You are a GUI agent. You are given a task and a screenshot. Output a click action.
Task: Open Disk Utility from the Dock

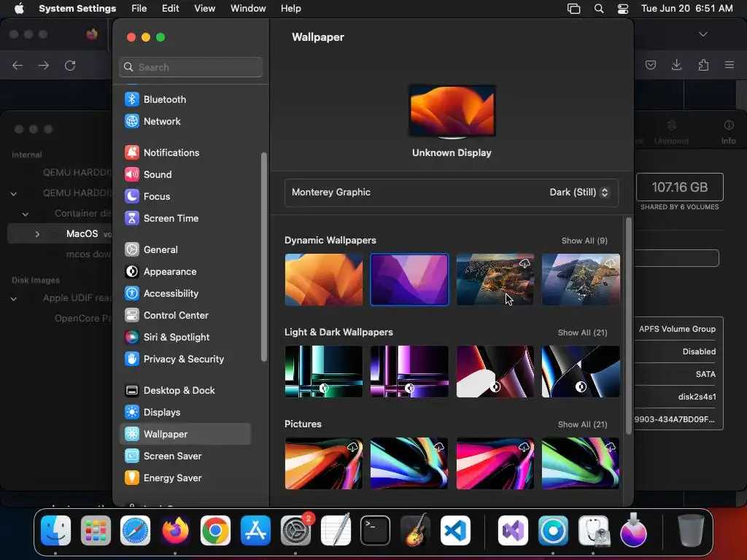(594, 531)
